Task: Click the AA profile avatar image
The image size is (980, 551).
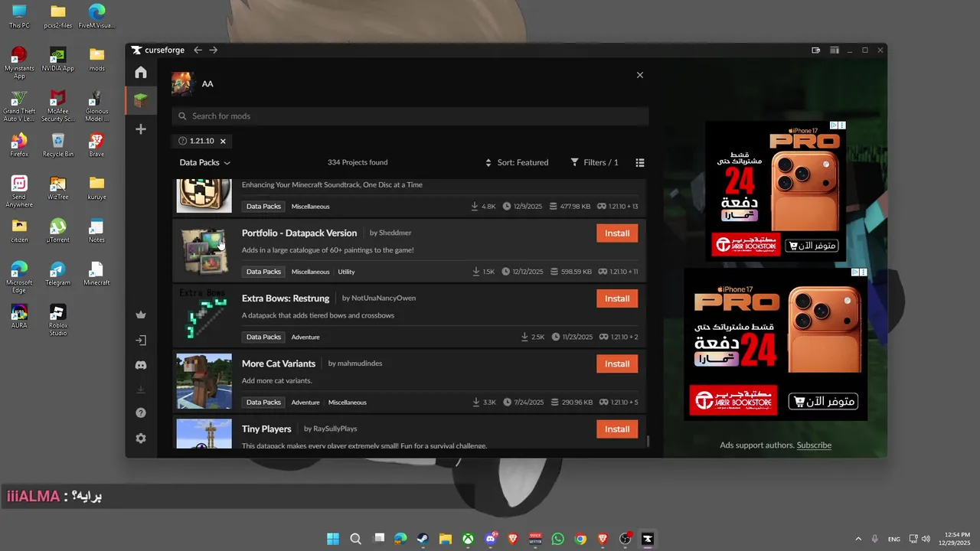Action: 183,83
